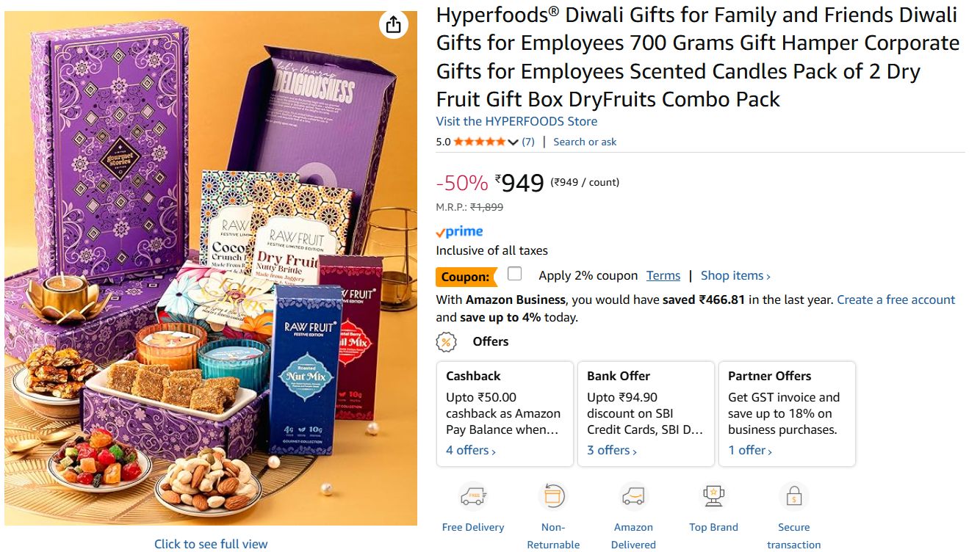Open the coupon Terms link
Image resolution: width=980 pixels, height=552 pixels.
pyautogui.click(x=663, y=276)
